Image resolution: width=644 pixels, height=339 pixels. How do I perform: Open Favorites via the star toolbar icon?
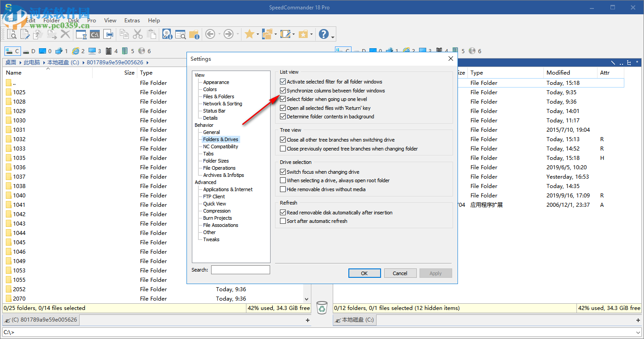(249, 34)
